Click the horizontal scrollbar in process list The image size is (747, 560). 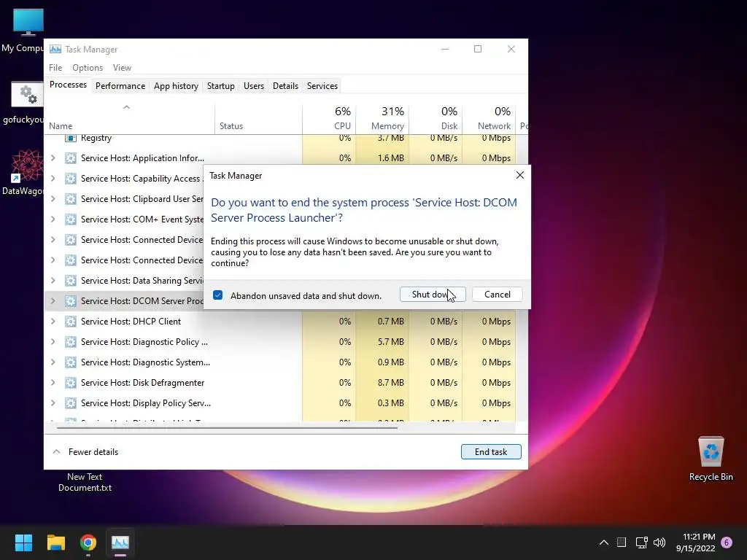(227, 427)
